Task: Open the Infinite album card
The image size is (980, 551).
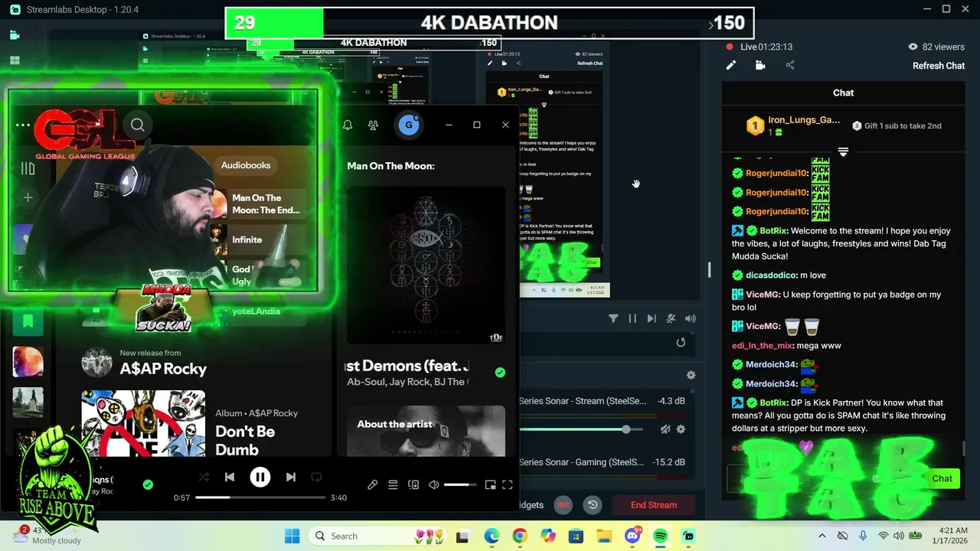Action: coord(259,240)
